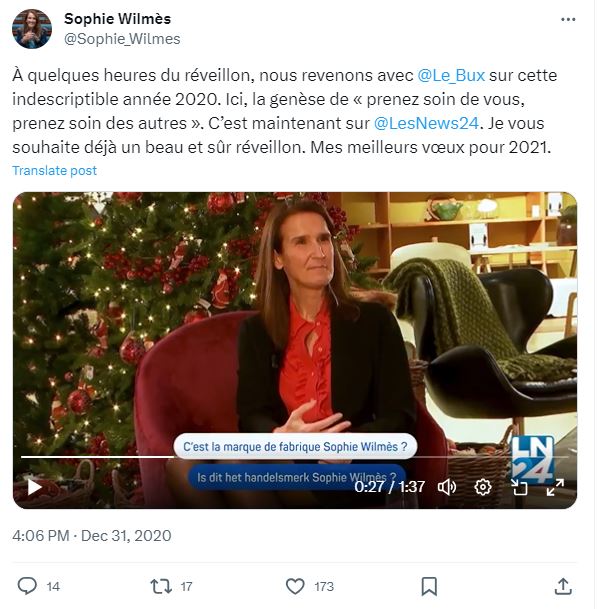
Task: Reply to the post
Action: pos(27,586)
